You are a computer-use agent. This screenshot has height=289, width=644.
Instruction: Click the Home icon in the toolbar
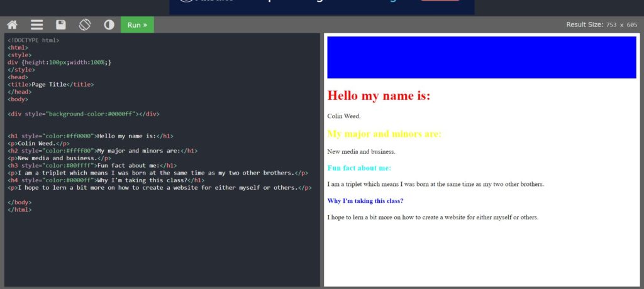tap(12, 25)
